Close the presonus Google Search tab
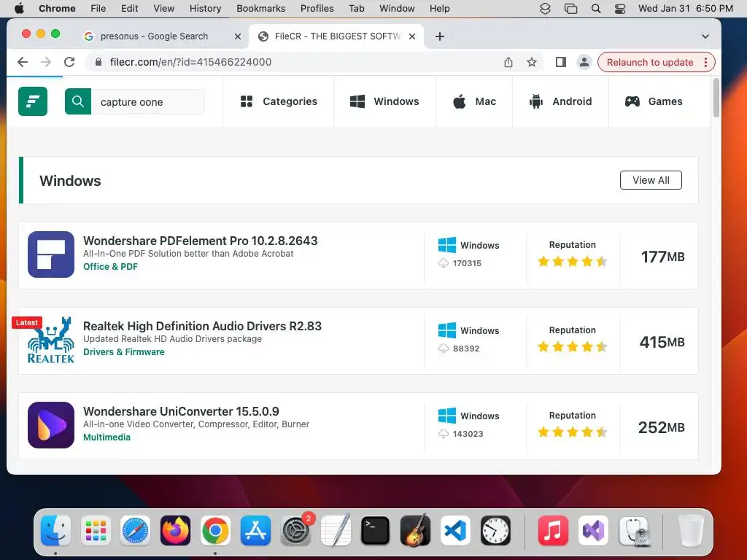This screenshot has height=560, width=747. click(x=238, y=36)
